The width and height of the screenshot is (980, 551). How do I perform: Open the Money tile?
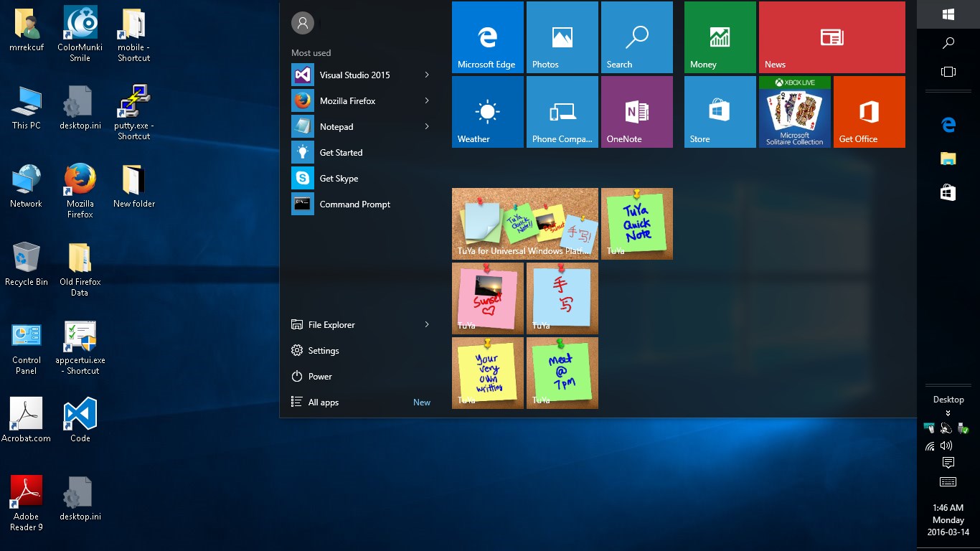[720, 37]
